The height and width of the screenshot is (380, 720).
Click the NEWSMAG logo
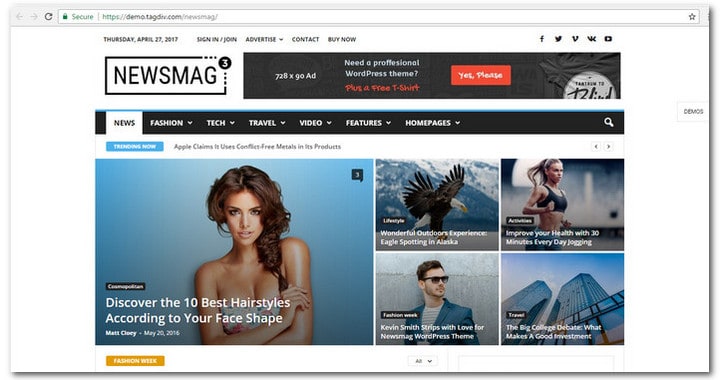(x=168, y=75)
